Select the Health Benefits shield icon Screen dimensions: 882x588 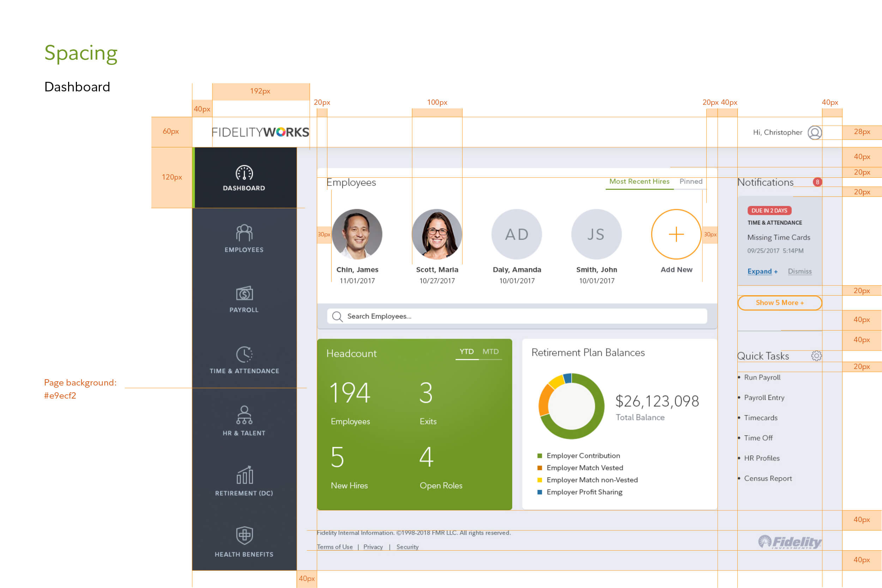pos(244,535)
